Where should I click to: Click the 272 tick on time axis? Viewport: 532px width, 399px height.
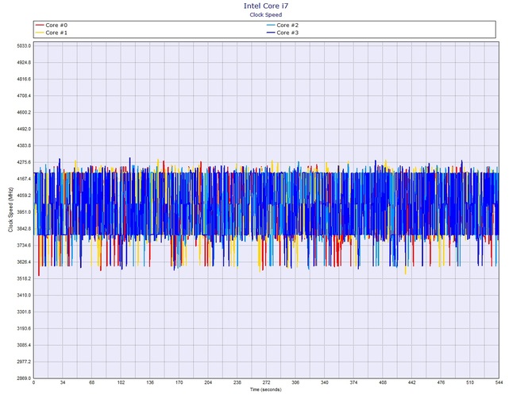pos(266,382)
